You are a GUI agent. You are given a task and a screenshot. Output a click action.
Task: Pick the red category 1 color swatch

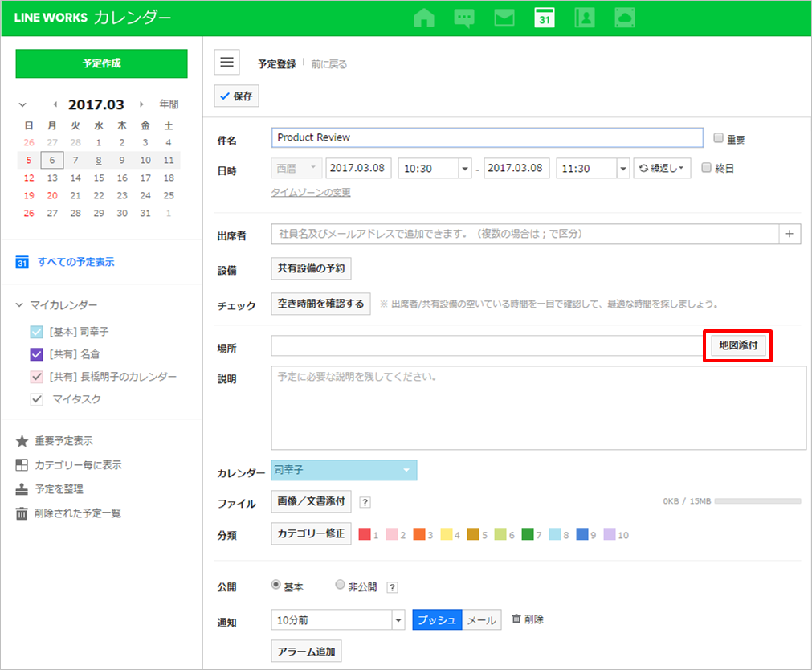(364, 534)
